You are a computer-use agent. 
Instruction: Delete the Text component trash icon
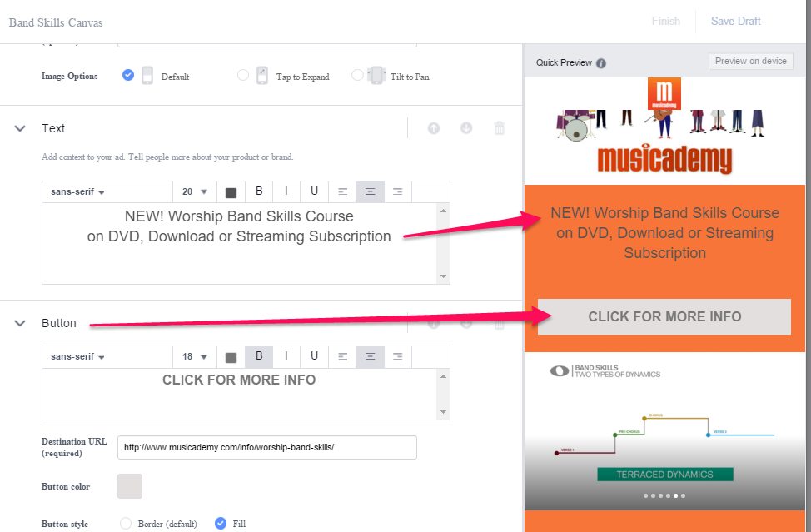pyautogui.click(x=499, y=128)
